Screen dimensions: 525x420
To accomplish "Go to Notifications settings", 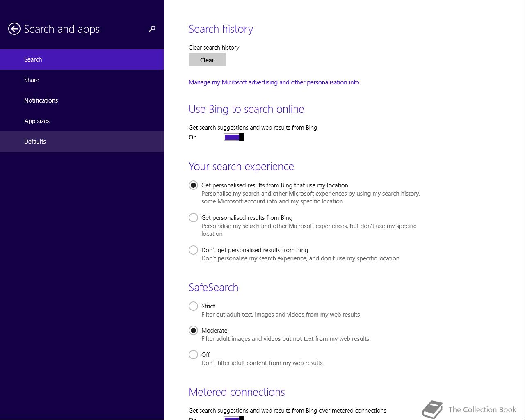I will (82, 100).
